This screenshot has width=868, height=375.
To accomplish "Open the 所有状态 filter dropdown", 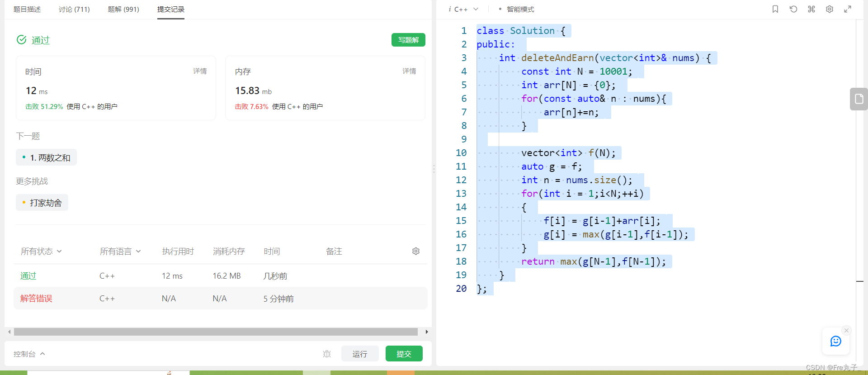I will tap(41, 251).
